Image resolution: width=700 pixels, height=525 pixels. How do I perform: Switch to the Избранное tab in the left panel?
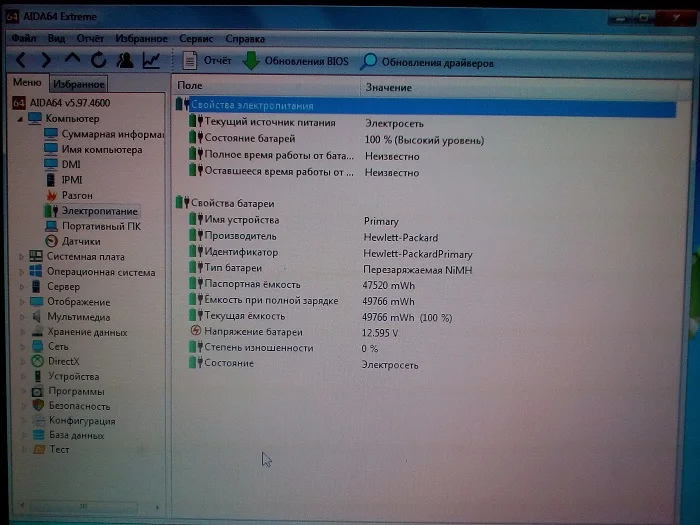click(79, 84)
